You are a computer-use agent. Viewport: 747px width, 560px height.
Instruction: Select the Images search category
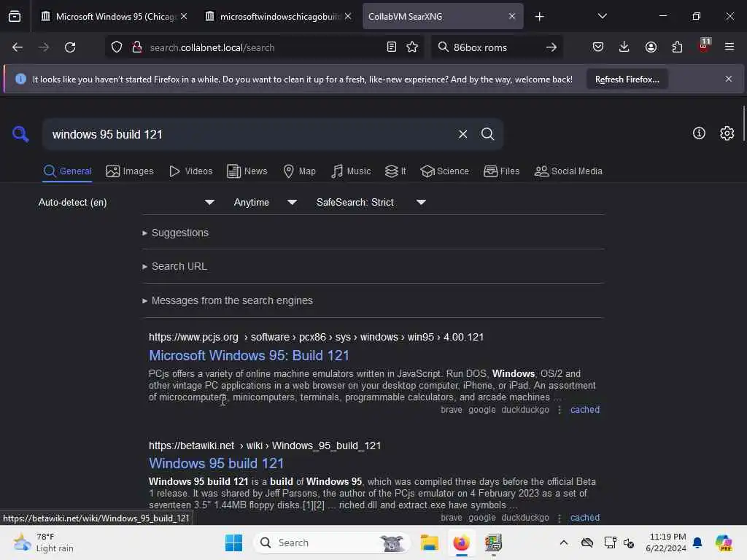130,171
